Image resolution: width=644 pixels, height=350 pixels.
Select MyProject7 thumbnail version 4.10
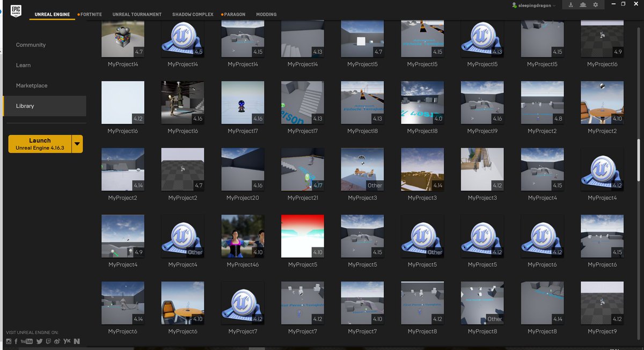coord(362,303)
